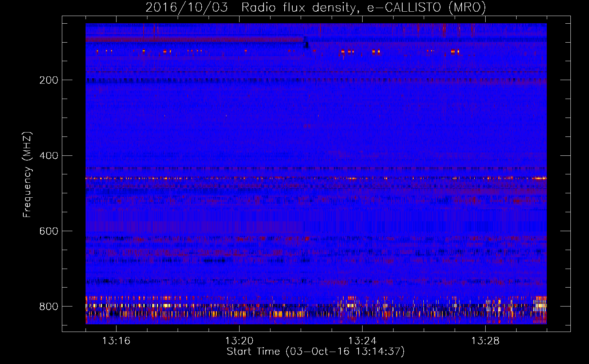Image resolution: width=589 pixels, height=364 pixels.
Task: Click the 13:20 time tick label
Action: [240, 341]
